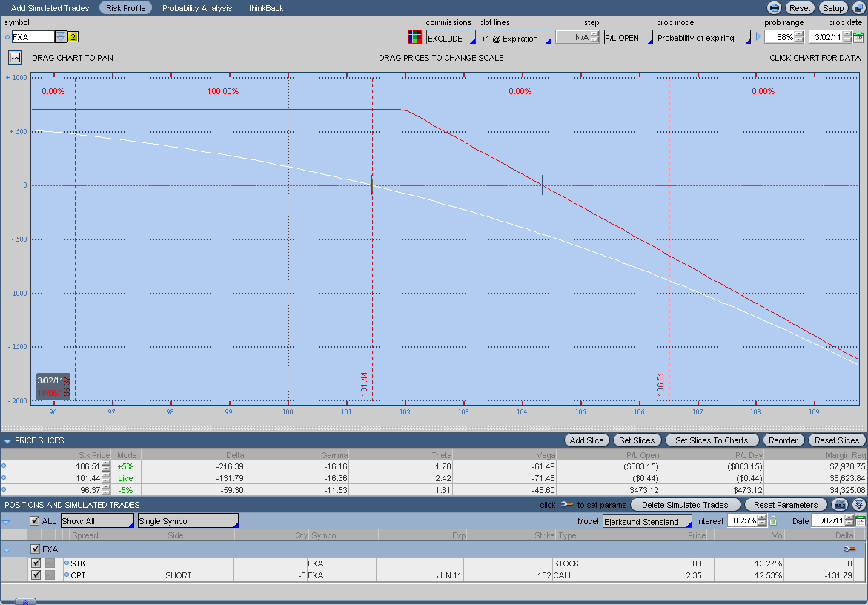Viewport: 868px width, 605px height.
Task: Click the chart icon in the OPT row
Action: (x=50, y=575)
